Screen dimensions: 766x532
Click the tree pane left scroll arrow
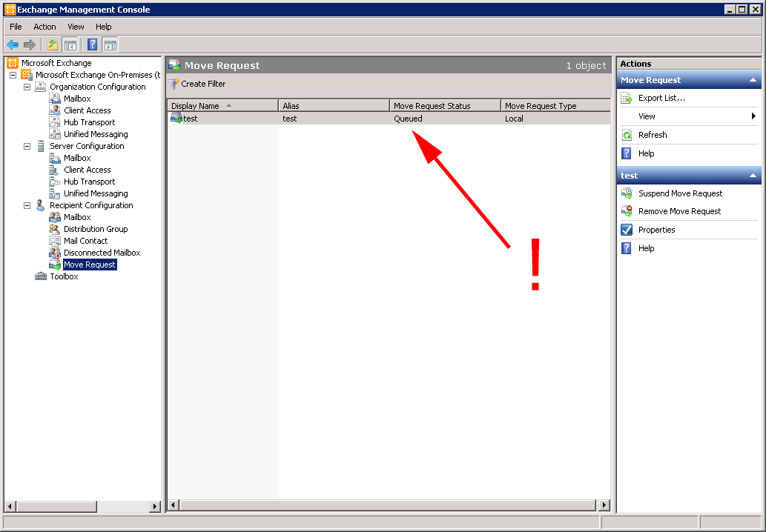click(10, 506)
